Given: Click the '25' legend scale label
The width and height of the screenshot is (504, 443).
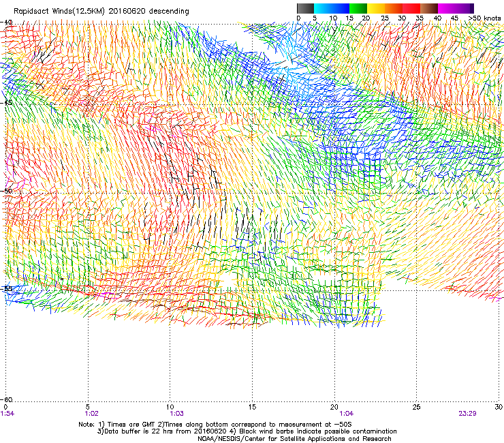Looking at the screenshot, I should click(385, 18).
